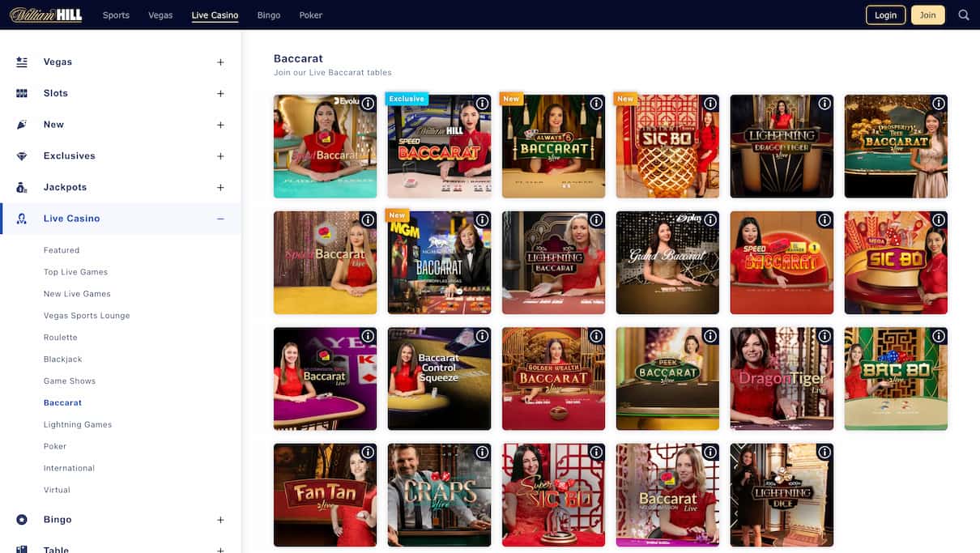980x553 pixels.
Task: Launch the purple Baccarat Live tile
Action: pos(325,379)
